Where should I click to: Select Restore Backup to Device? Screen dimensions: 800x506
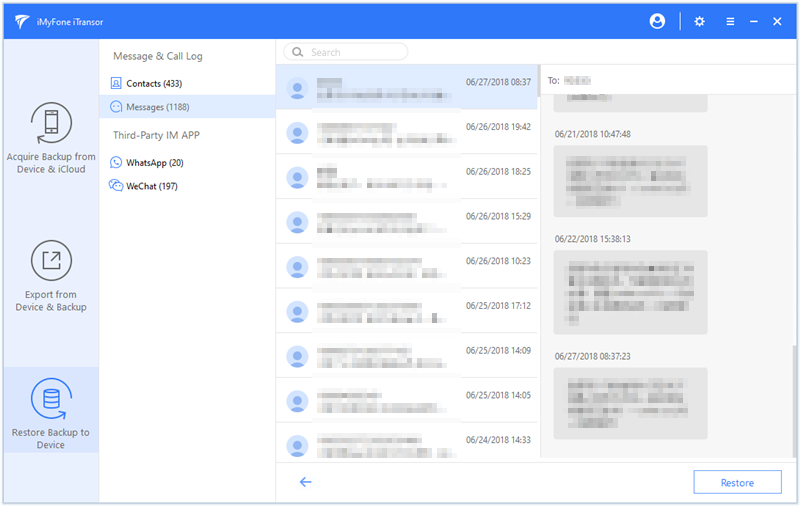(x=51, y=410)
